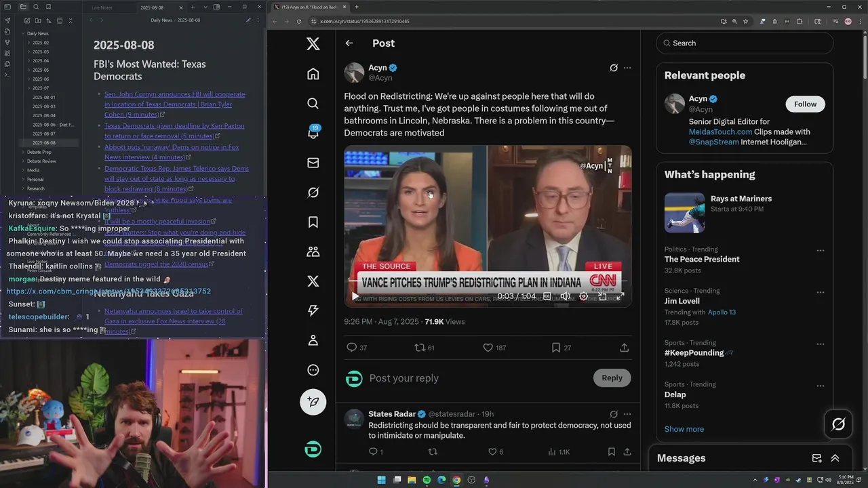Image resolution: width=868 pixels, height=488 pixels.
Task: Expand Messages drawer with double chevron
Action: [x=835, y=458]
